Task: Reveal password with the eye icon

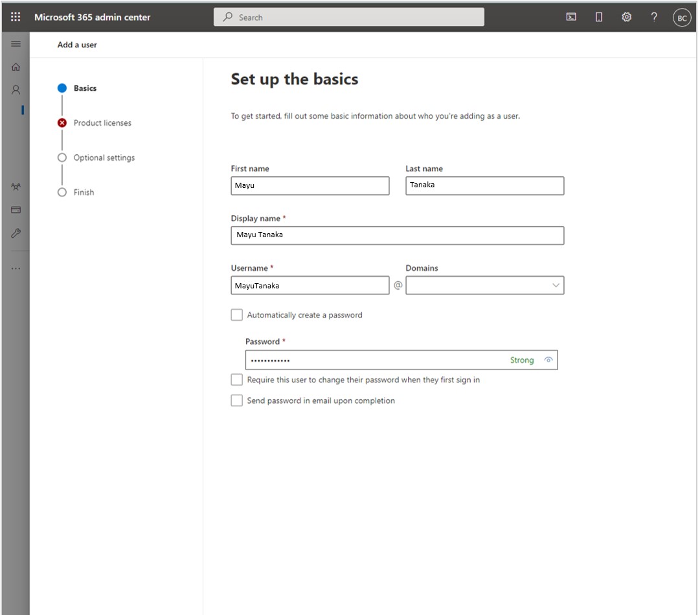Action: (548, 360)
